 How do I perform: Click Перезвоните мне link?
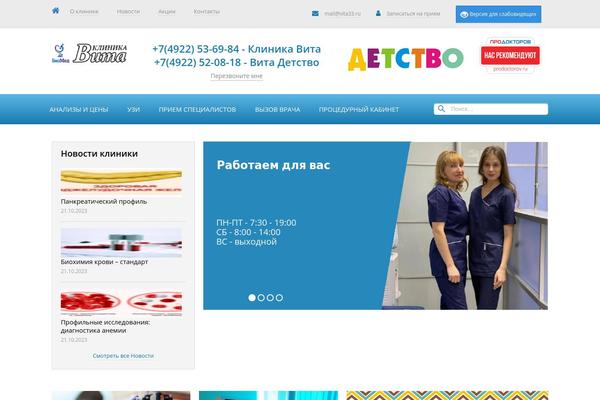[x=236, y=76]
